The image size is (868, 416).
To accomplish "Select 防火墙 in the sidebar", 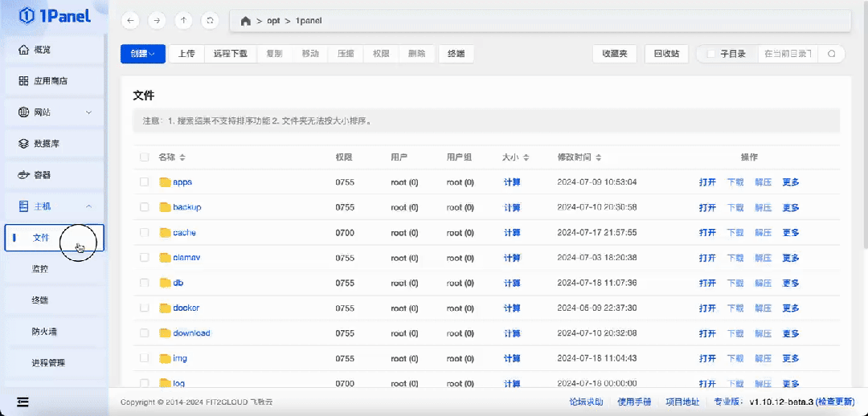I will click(x=54, y=332).
